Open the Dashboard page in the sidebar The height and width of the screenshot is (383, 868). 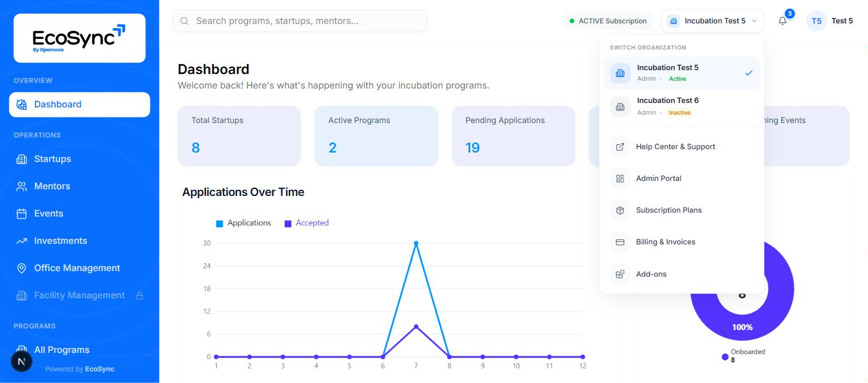coord(80,105)
